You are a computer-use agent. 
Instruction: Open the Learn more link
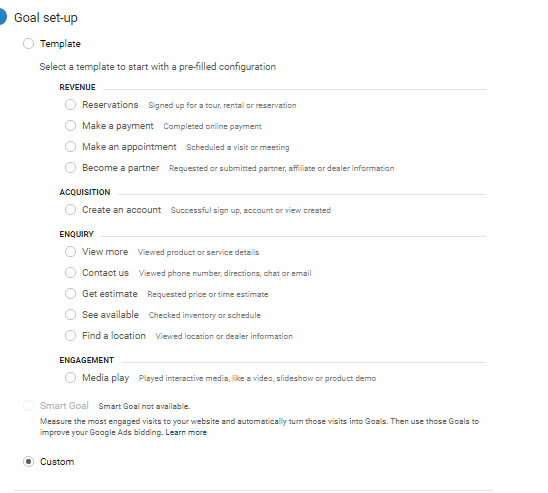[186, 433]
